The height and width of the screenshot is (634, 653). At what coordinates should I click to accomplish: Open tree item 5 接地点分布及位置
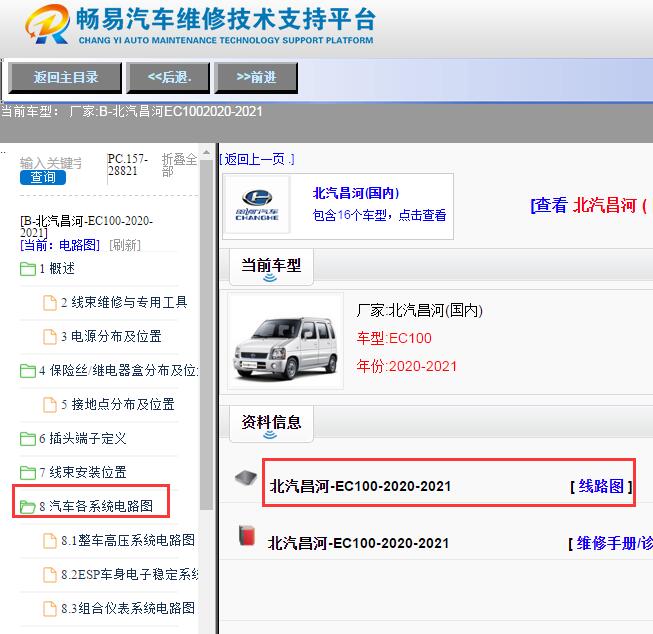coord(118,404)
